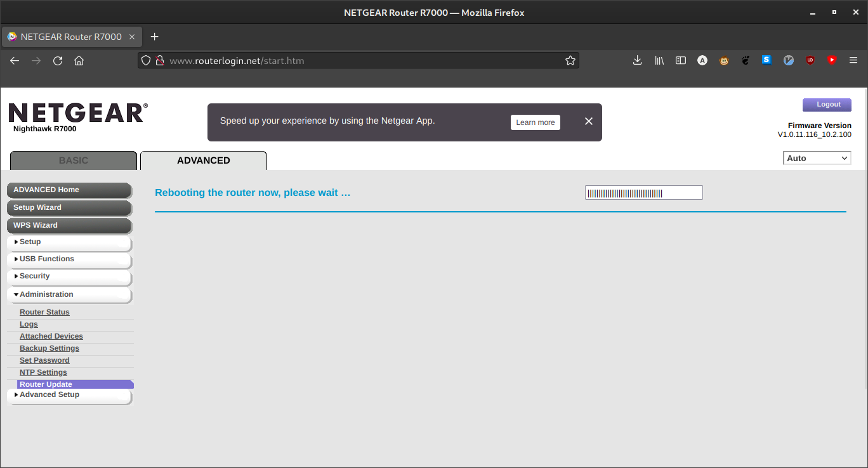Open the Router Status link
Viewport: 868px width, 468px height.
[44, 312]
